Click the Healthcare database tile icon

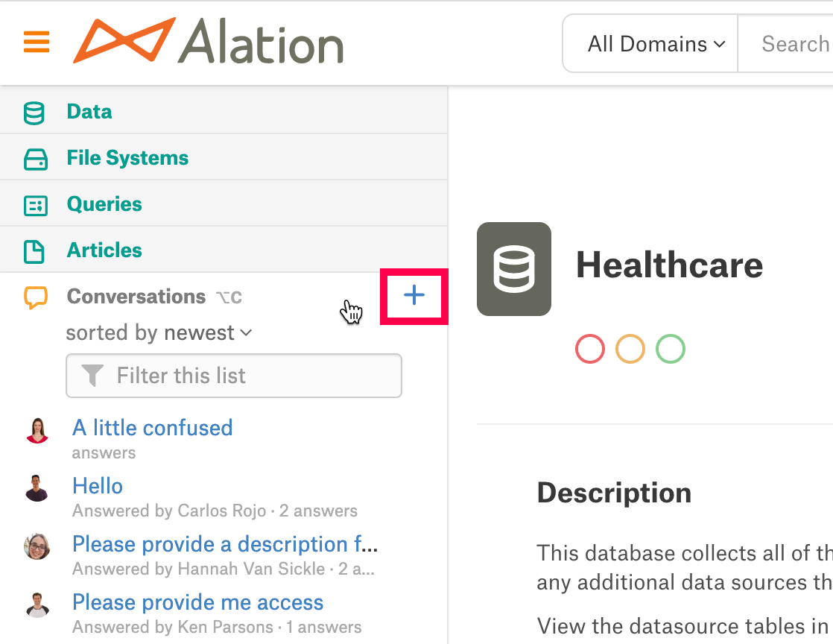(x=513, y=269)
